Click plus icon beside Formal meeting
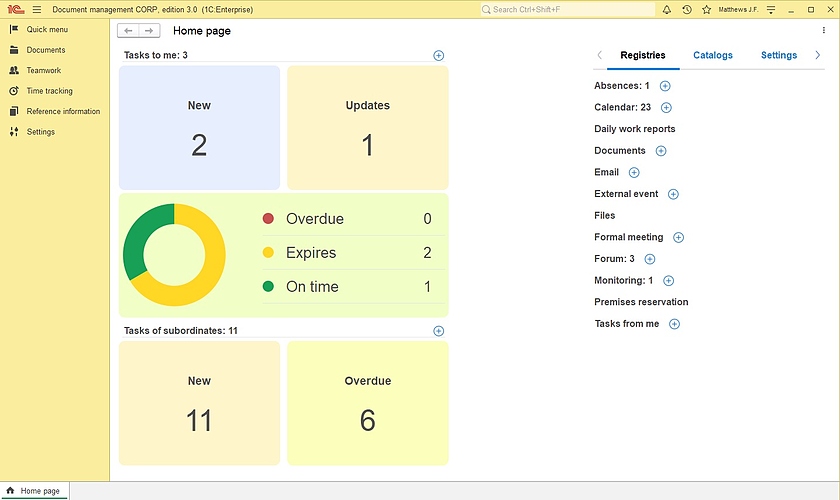 [678, 237]
